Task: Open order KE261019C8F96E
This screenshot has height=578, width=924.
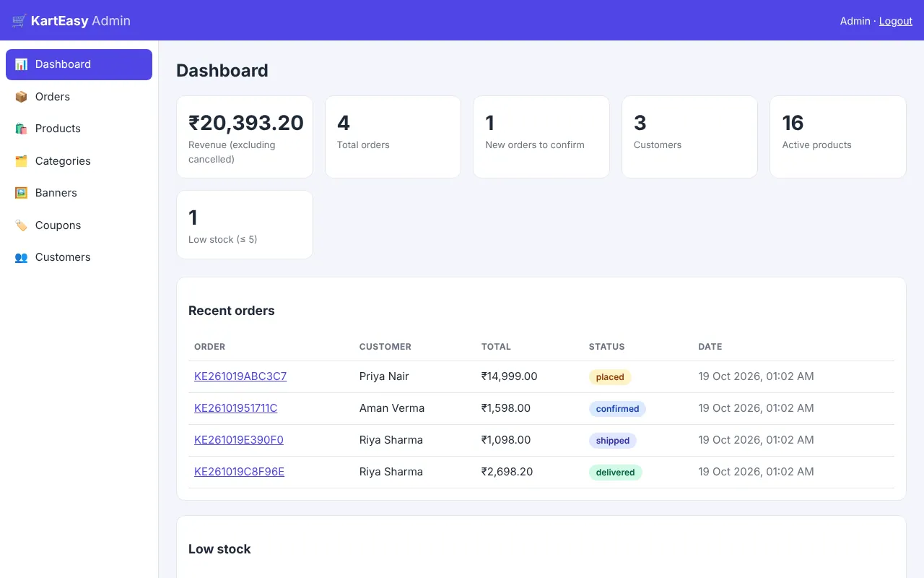Action: [239, 472]
